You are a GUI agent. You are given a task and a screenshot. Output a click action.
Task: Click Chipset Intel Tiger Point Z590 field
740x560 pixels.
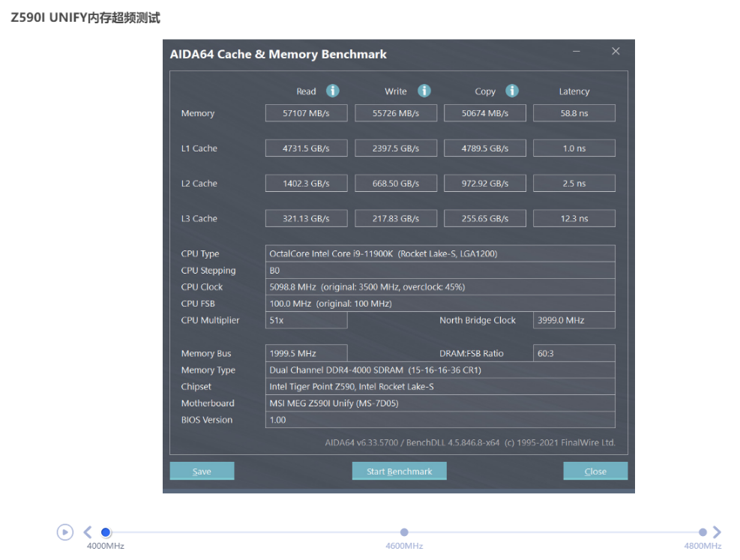440,386
